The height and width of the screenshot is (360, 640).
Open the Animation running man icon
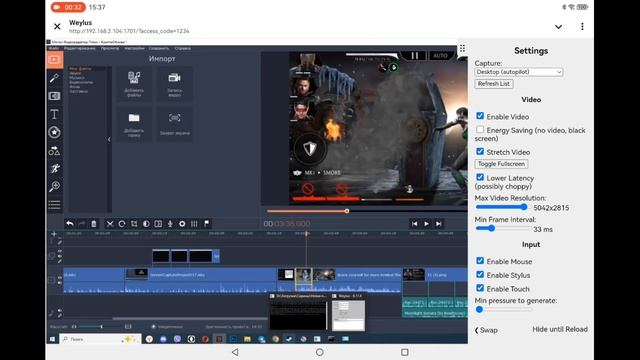[54, 168]
